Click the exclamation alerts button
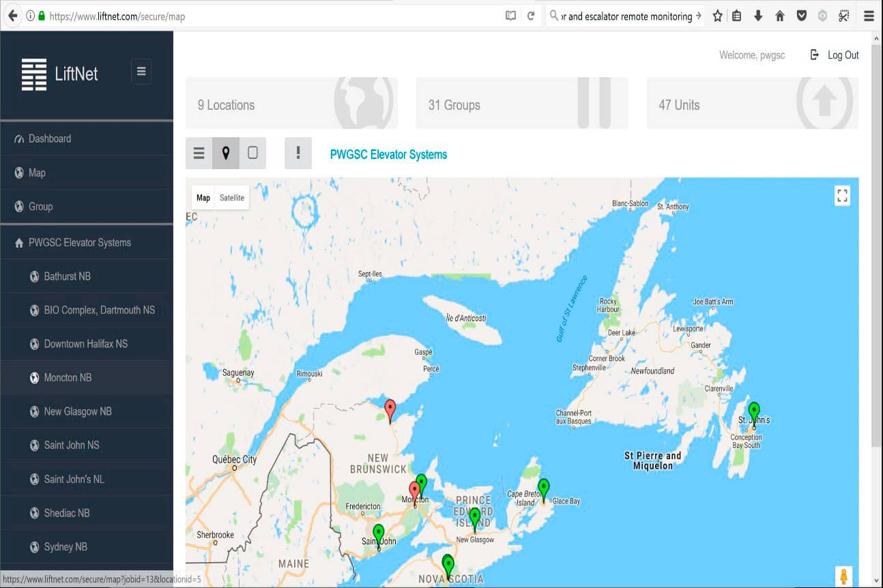The width and height of the screenshot is (883, 588). [x=298, y=153]
